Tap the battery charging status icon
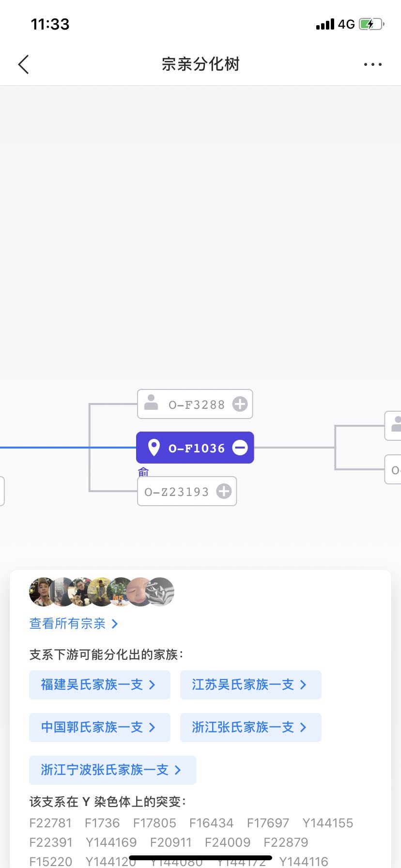The image size is (401, 868). (371, 24)
